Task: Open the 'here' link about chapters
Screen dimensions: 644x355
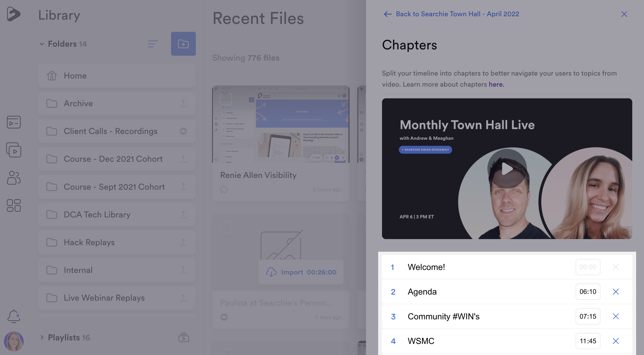Action: pyautogui.click(x=496, y=84)
